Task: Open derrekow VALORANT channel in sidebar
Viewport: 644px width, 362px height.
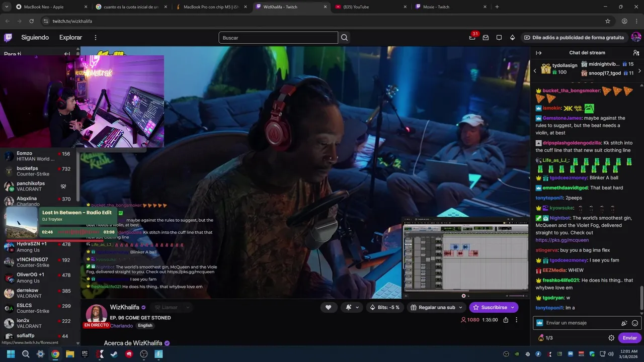Action: click(x=39, y=293)
